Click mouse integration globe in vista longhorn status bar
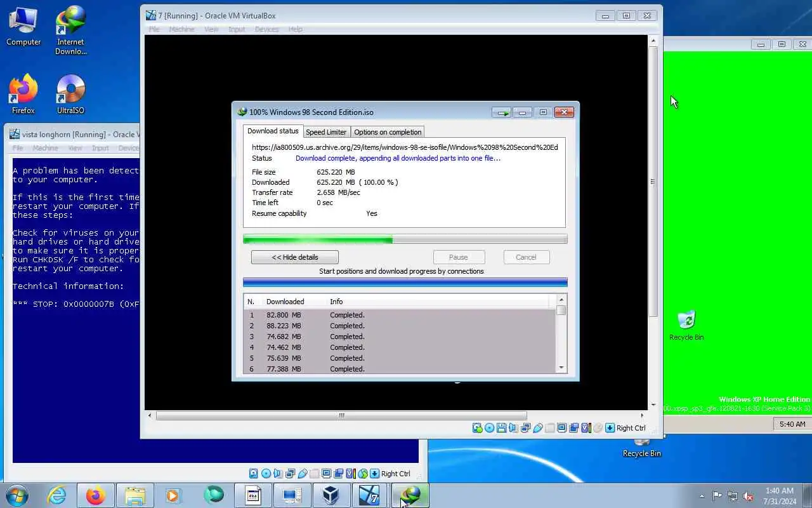Image resolution: width=812 pixels, height=508 pixels. click(x=363, y=474)
